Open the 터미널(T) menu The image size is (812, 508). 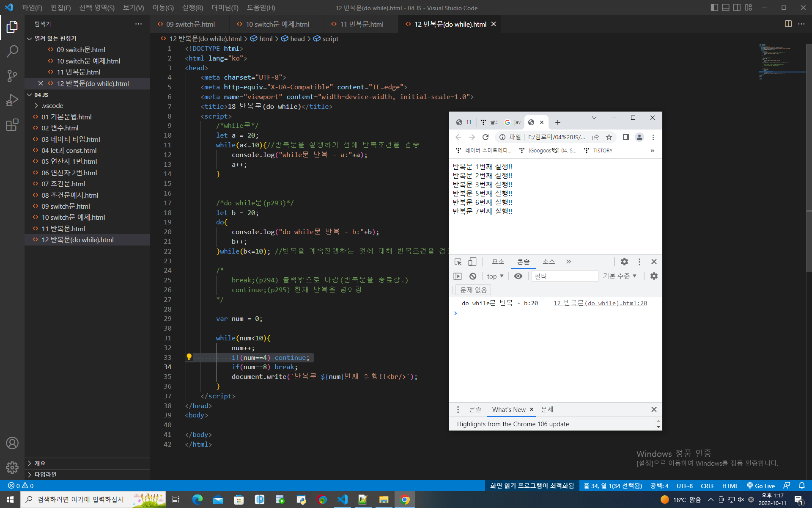pyautogui.click(x=225, y=8)
